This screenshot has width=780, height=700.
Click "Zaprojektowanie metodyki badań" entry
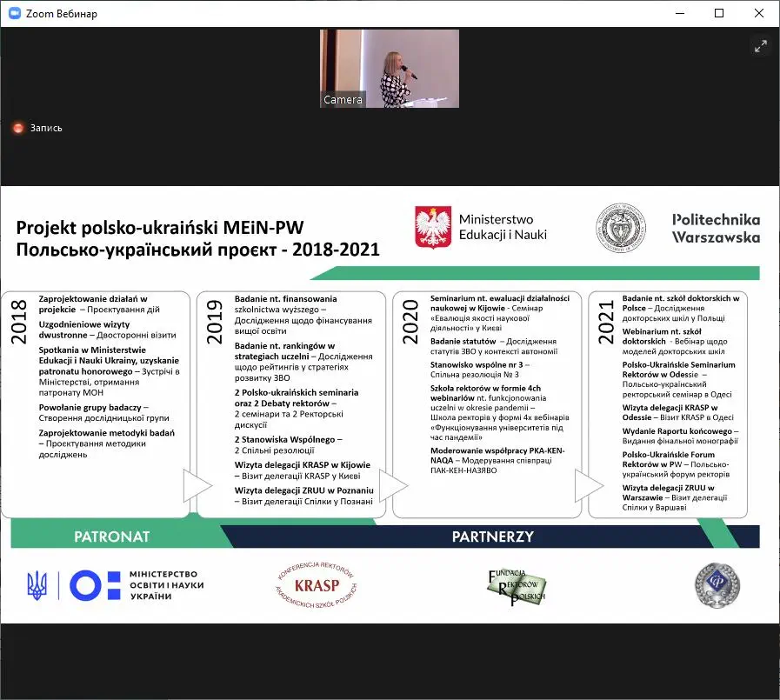click(x=107, y=433)
